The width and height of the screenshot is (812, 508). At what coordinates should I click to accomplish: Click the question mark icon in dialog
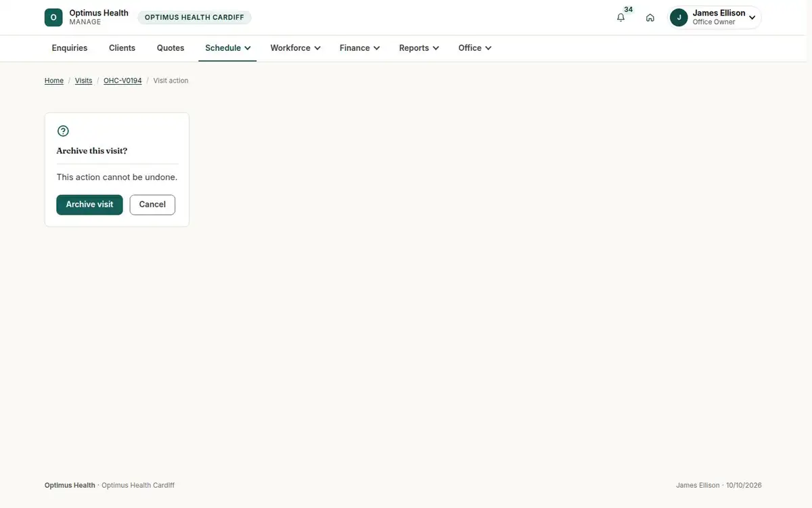coord(63,131)
